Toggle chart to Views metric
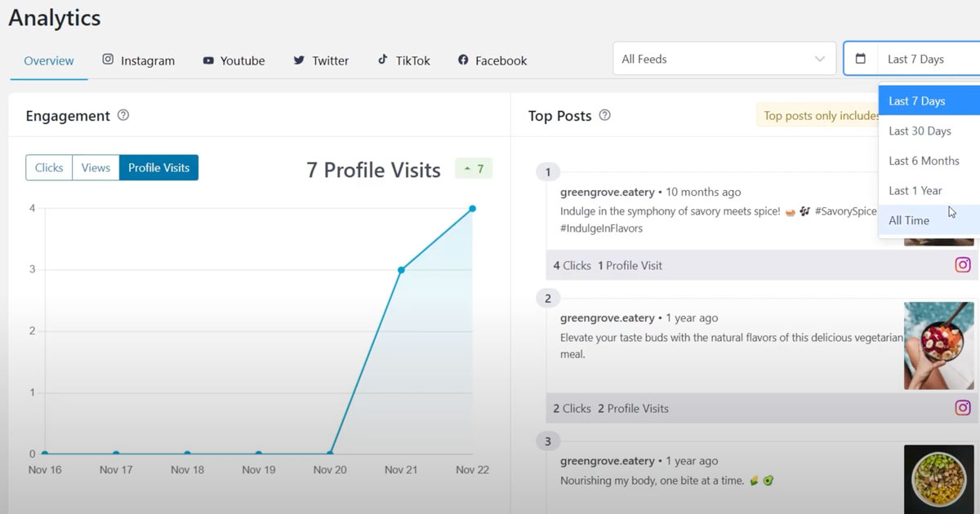 [x=96, y=168]
